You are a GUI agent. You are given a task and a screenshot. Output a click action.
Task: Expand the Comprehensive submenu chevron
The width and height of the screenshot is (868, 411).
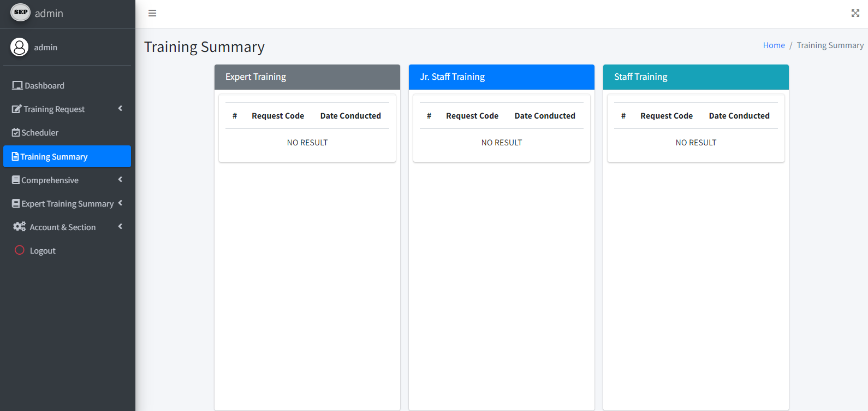point(120,180)
